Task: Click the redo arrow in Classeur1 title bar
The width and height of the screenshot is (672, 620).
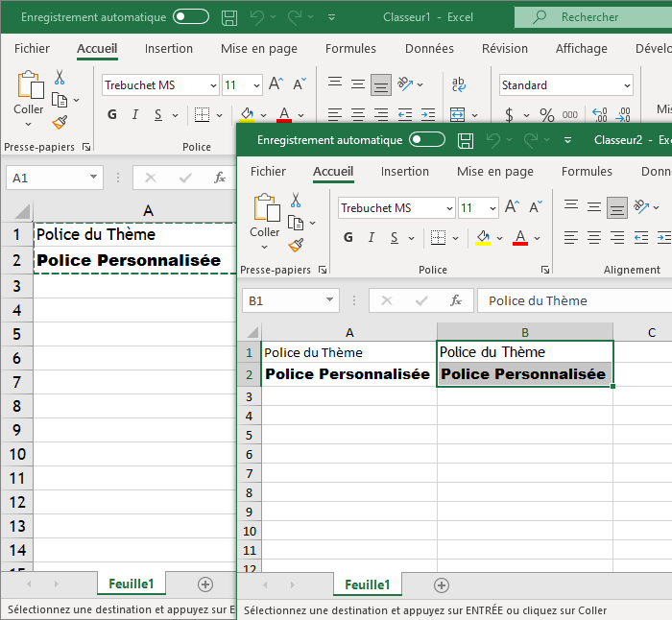Action: pyautogui.click(x=295, y=17)
